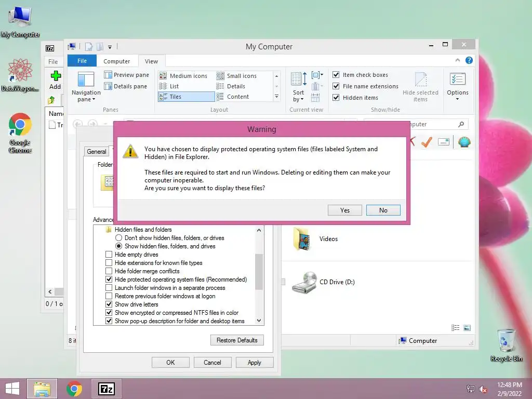This screenshot has height=399, width=532.
Task: Confirm the warning by clicking Yes
Action: (345, 210)
